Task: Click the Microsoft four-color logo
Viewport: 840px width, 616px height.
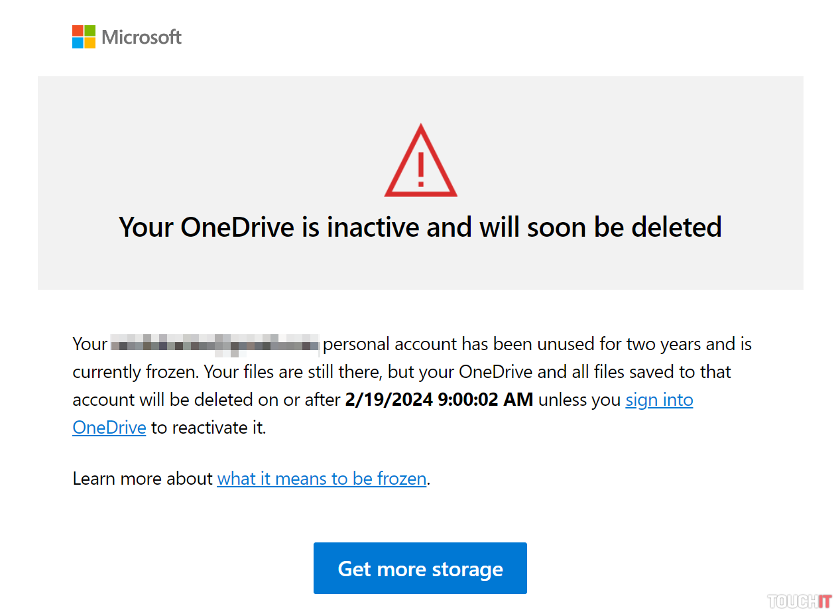Action: coord(84,37)
